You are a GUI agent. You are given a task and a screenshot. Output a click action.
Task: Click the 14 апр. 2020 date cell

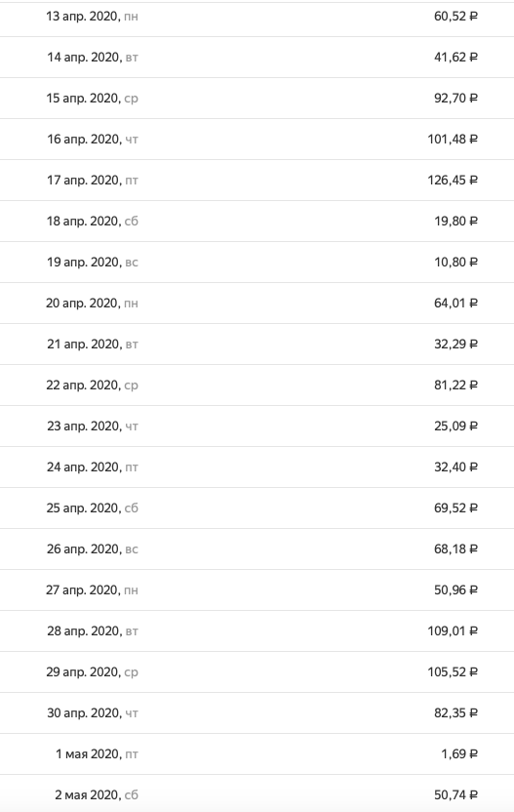[x=92, y=57]
